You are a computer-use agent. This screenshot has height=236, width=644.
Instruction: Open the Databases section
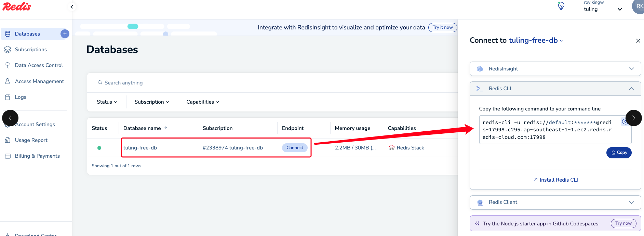(27, 34)
